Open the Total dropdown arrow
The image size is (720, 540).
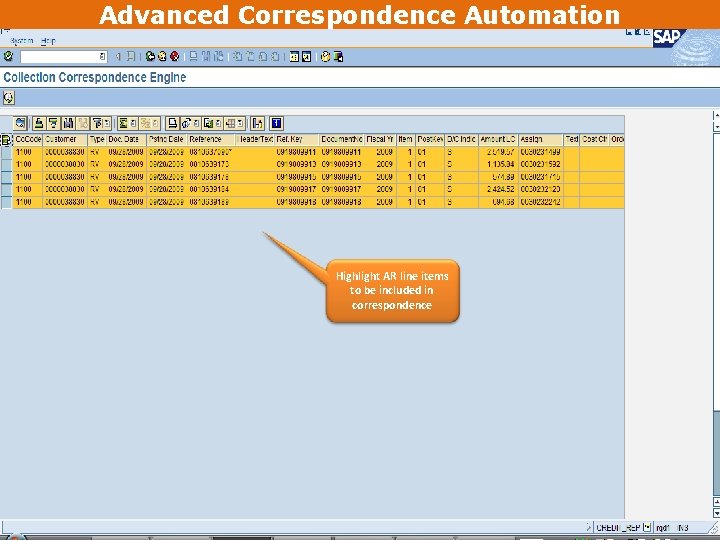[133, 123]
